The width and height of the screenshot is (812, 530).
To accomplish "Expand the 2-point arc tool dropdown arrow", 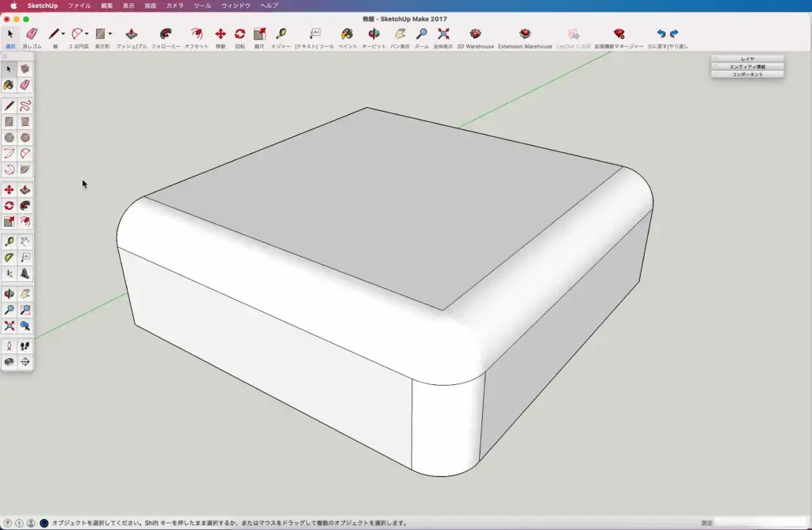I will [86, 34].
